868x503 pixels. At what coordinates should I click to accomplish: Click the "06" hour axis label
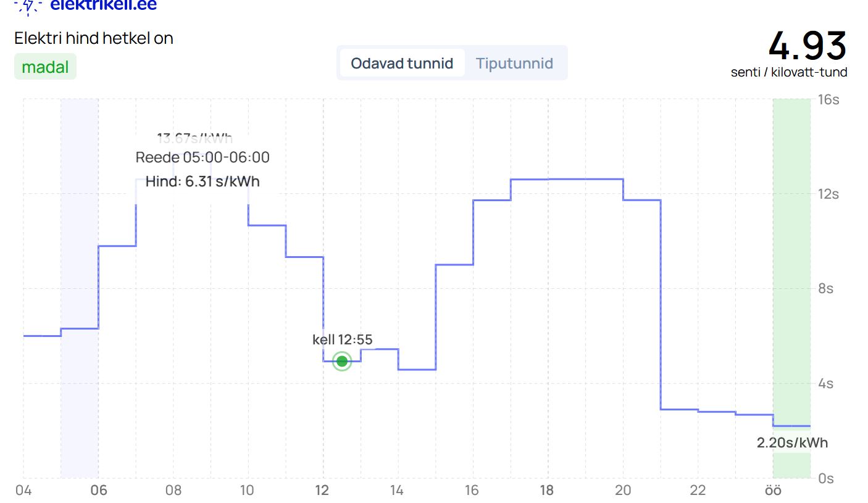(98, 491)
